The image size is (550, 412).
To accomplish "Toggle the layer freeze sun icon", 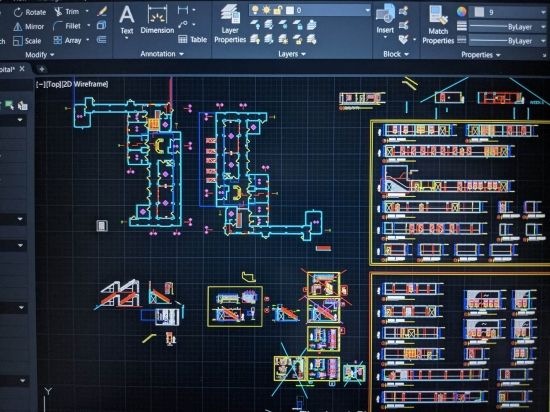I will pos(267,10).
